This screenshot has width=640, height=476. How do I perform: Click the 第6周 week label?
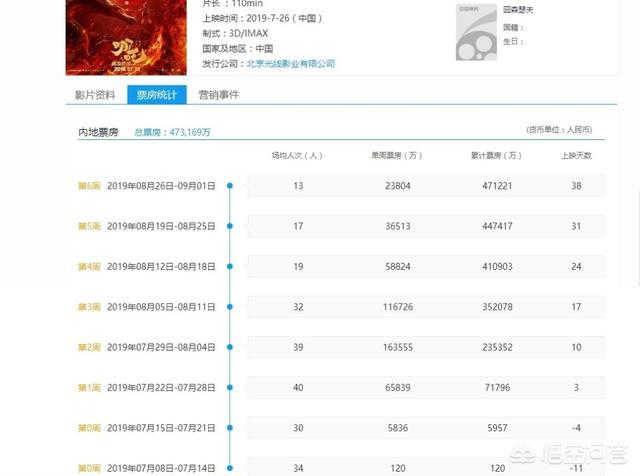90,186
